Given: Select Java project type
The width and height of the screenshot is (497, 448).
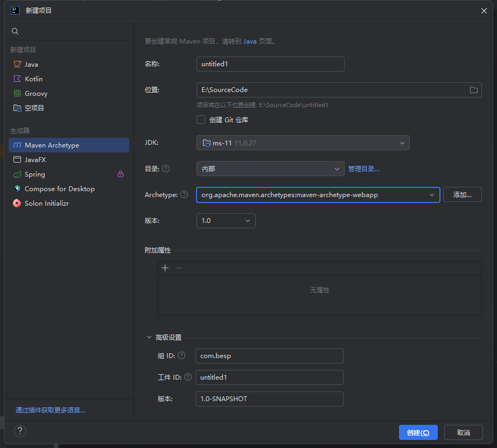Looking at the screenshot, I should [69, 64].
